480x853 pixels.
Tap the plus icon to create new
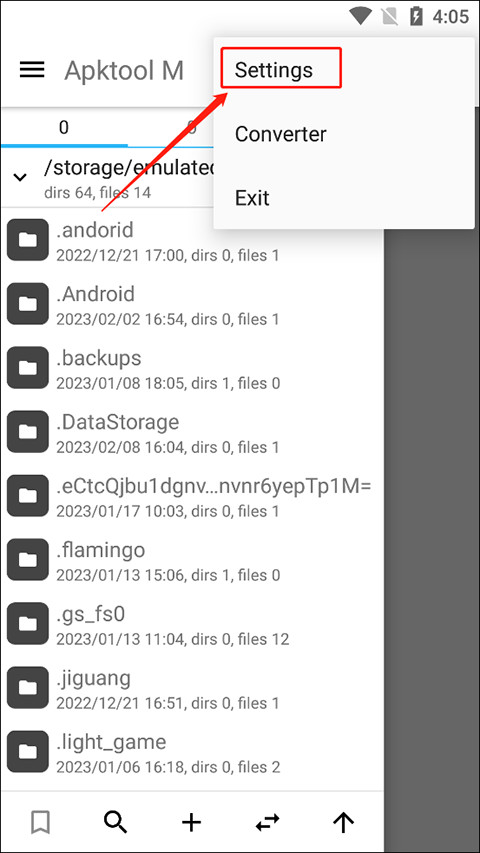click(x=192, y=822)
